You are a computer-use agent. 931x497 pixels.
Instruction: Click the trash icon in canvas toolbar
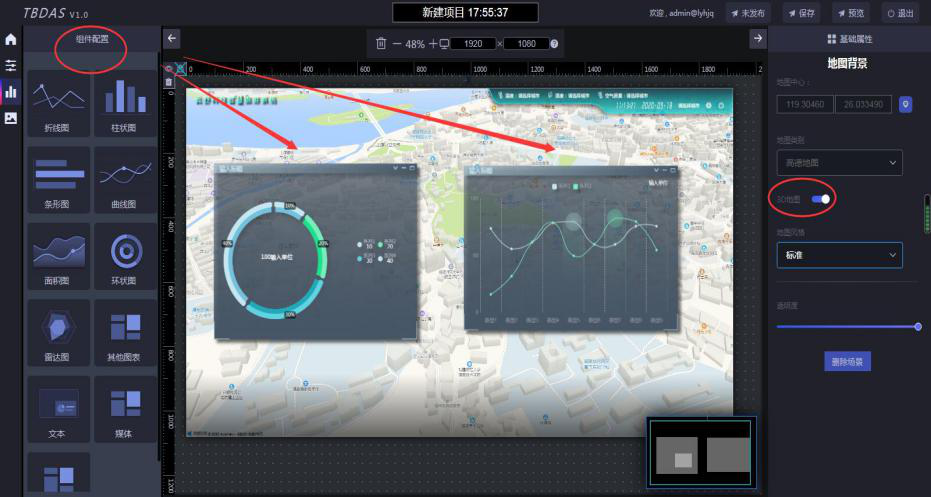pos(381,44)
